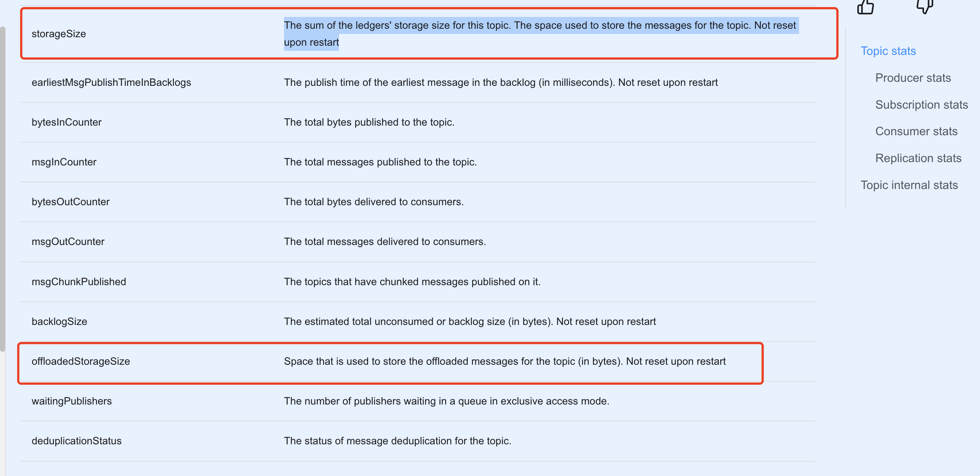Click the highlighted storageSize description text
The height and width of the screenshot is (476, 980).
point(539,25)
